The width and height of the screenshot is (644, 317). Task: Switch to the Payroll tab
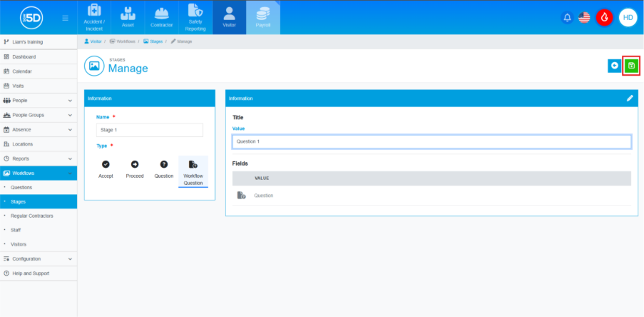click(x=263, y=17)
